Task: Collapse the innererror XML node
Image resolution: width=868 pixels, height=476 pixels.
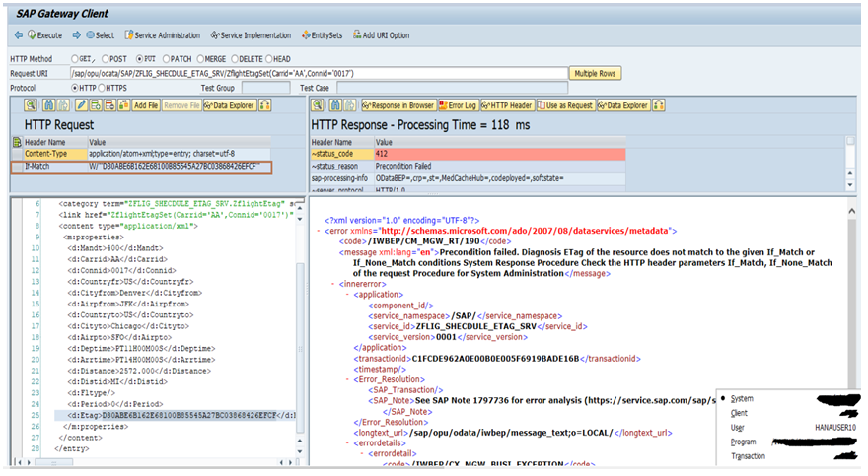Action: [333, 284]
